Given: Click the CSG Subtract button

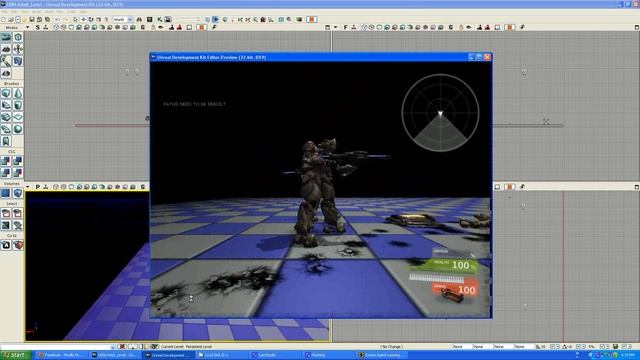Looking at the screenshot, I should point(18,161).
